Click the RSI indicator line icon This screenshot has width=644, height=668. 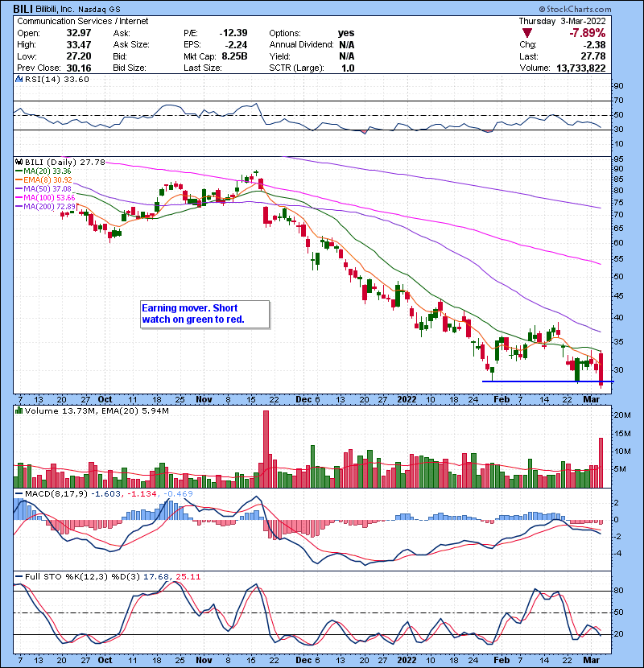point(19,79)
